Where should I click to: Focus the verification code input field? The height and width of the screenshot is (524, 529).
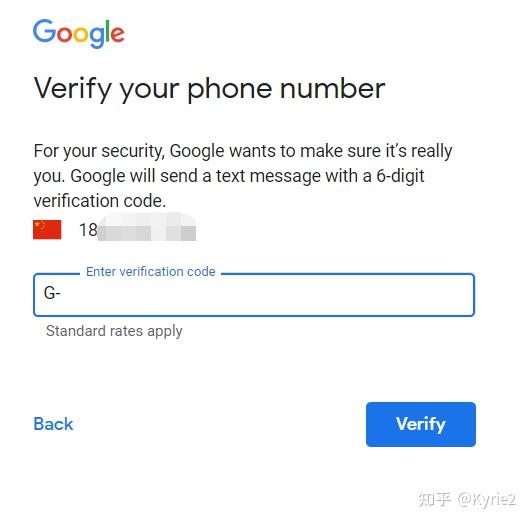pos(254,295)
